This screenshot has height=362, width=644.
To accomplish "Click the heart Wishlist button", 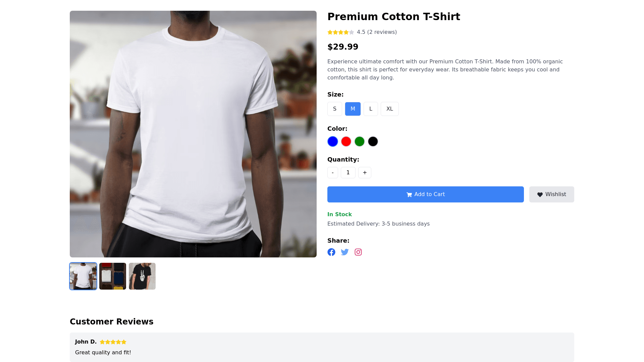I will pos(551,194).
